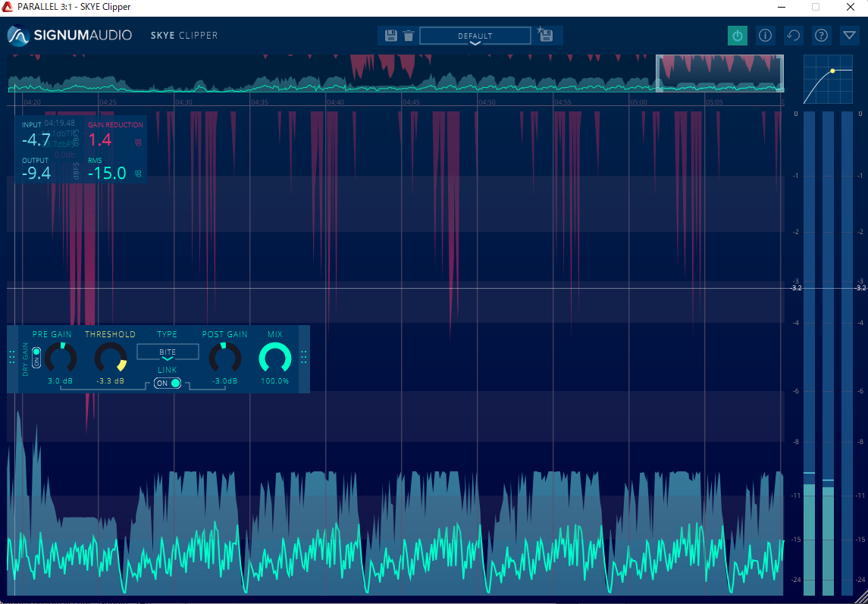
Task: Click the RMS -15.0 readout
Action: pos(108,174)
